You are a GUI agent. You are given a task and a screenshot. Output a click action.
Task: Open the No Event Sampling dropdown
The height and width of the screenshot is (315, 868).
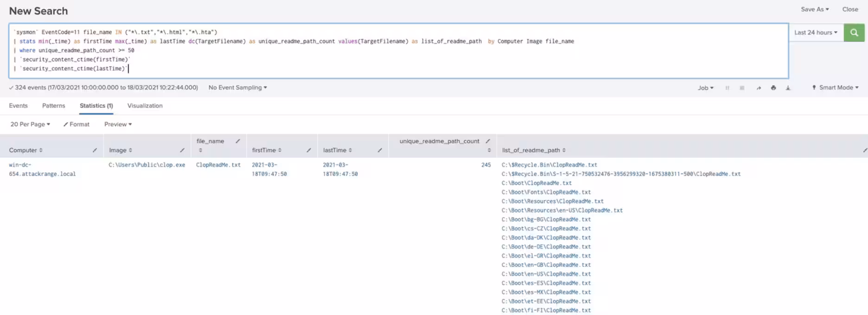click(237, 88)
